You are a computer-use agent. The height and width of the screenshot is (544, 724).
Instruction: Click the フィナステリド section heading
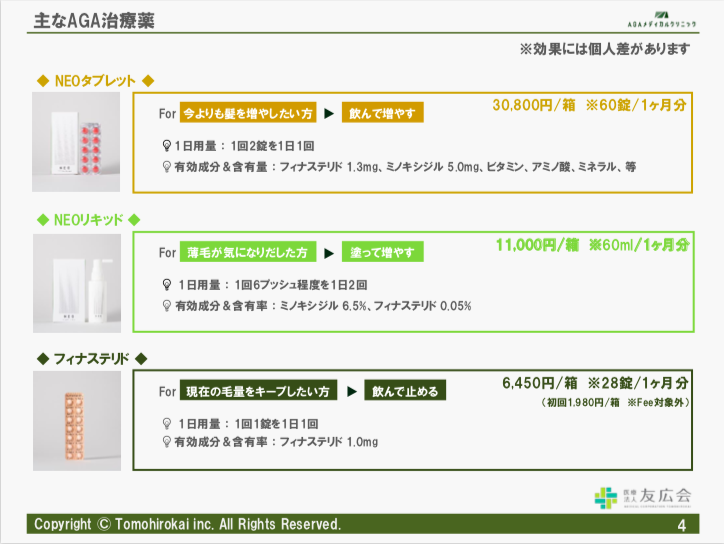point(91,359)
